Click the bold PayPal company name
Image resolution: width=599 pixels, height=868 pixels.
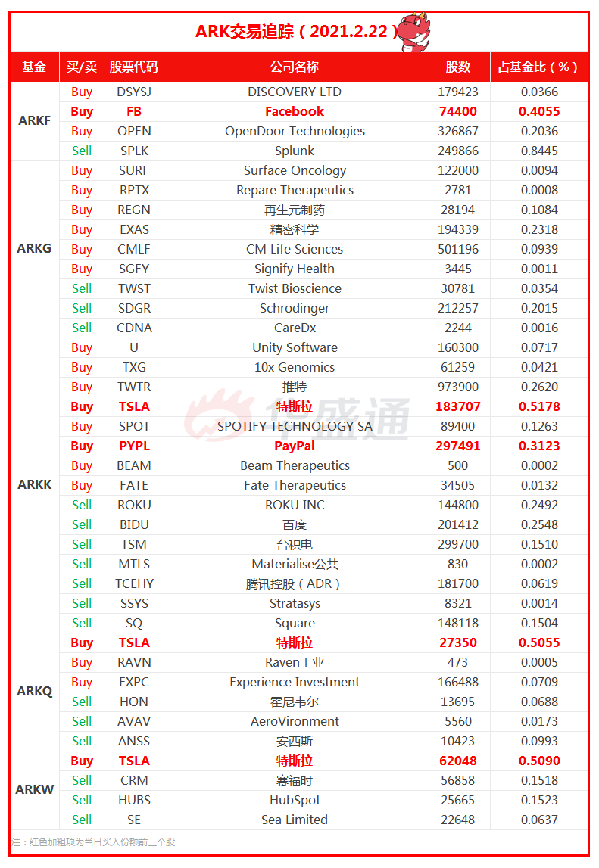(x=295, y=446)
